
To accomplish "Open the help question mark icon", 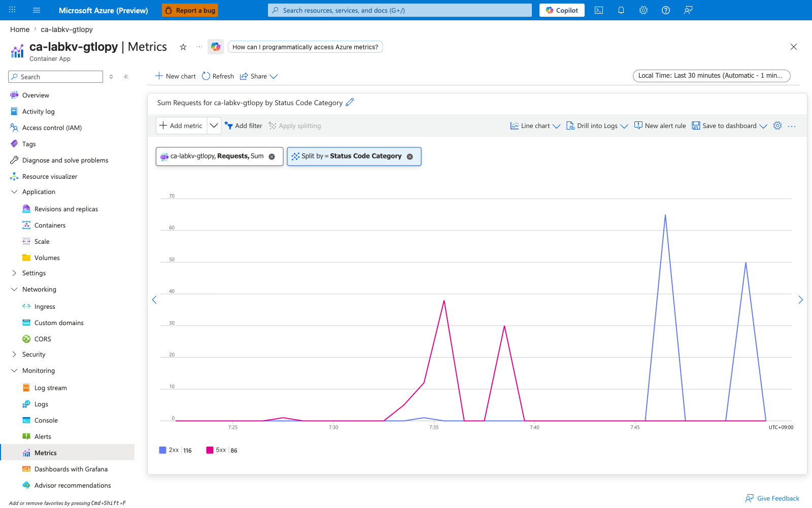I will click(666, 10).
